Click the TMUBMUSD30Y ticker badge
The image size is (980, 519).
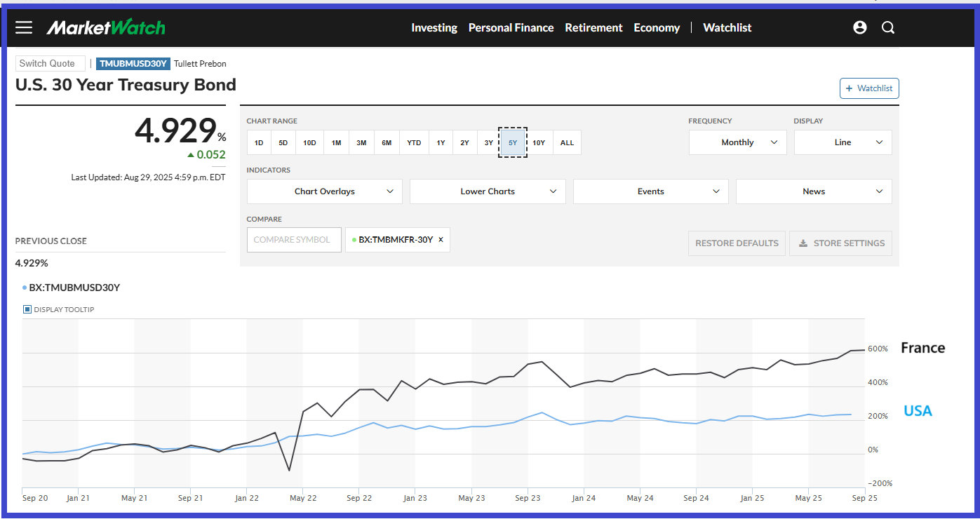[x=133, y=64]
